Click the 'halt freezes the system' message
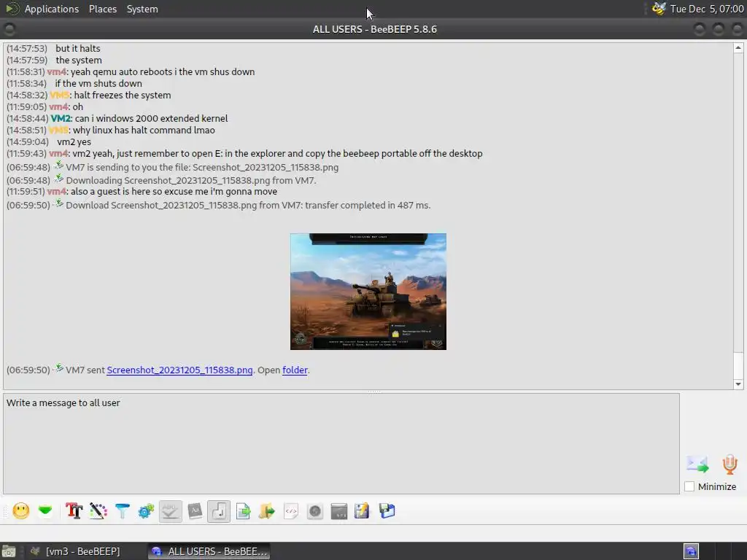This screenshot has height=560, width=747. tap(123, 95)
